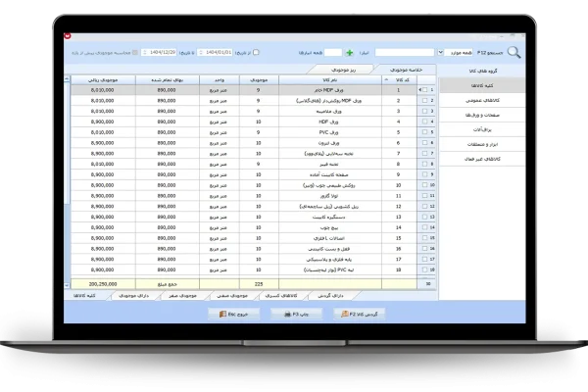The height and width of the screenshot is (392, 588).
Task: Select کلیه کالاها group in sidebar
Action: pyautogui.click(x=482, y=85)
